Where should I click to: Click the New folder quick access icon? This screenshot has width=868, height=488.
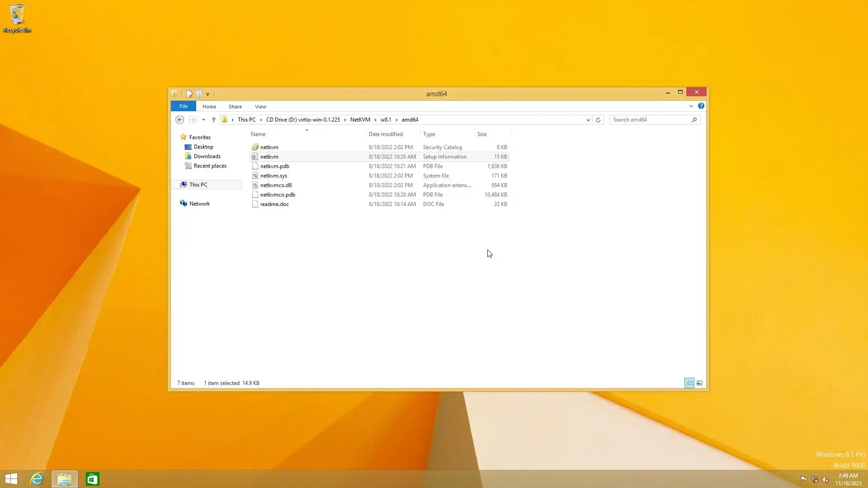point(199,94)
